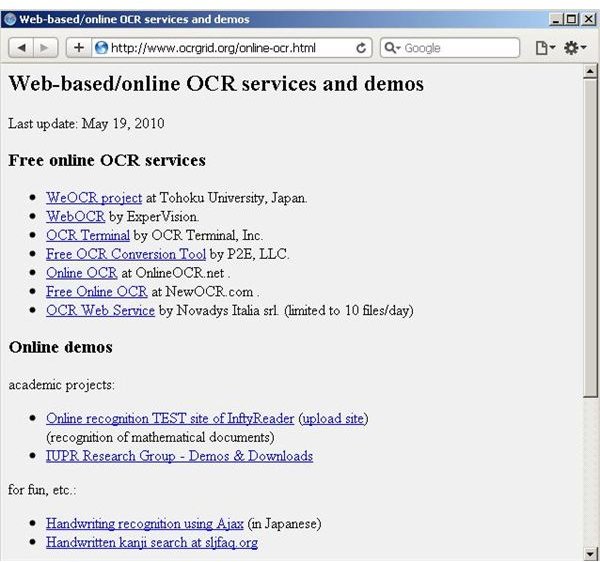Open the Google search magnifier dropdown
600x562 pixels.
click(392, 48)
